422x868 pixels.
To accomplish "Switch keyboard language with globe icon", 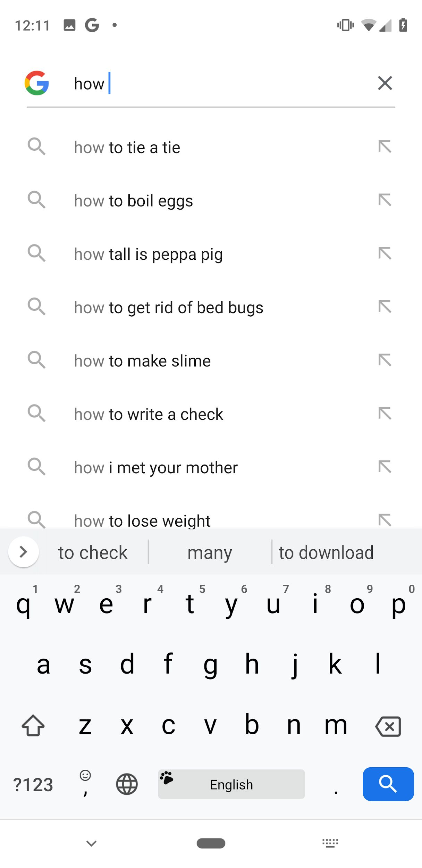I will coord(127,784).
